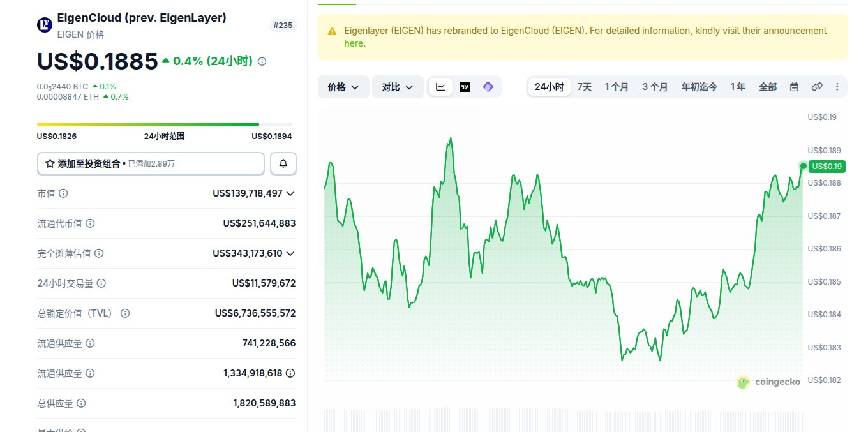Click the info icon beside 0.4% (24小时)
The height and width of the screenshot is (432, 868).
(262, 62)
